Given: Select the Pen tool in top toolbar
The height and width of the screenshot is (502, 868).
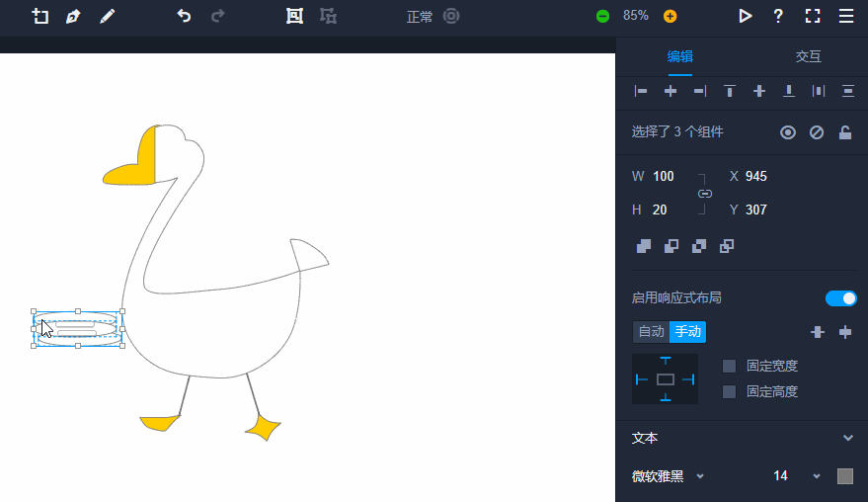Looking at the screenshot, I should [73, 16].
